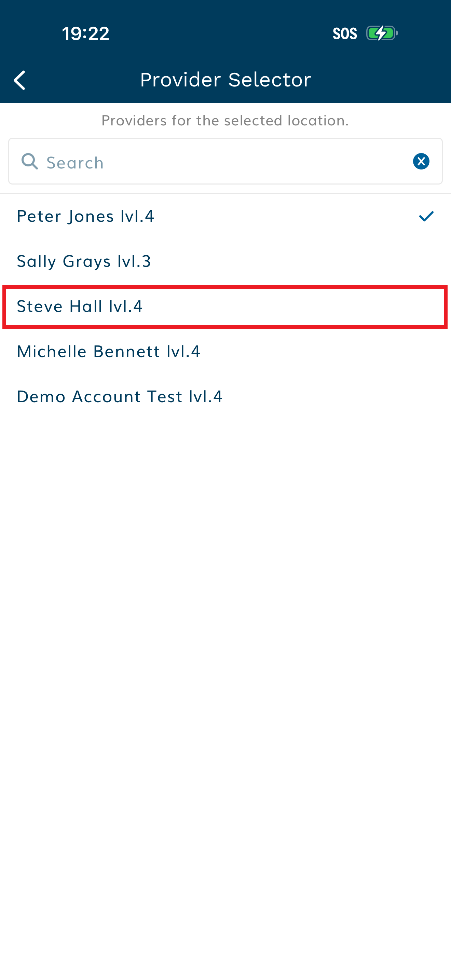Tap the 'Test' word in Demo Account row
The width and height of the screenshot is (451, 980).
pos(165,396)
